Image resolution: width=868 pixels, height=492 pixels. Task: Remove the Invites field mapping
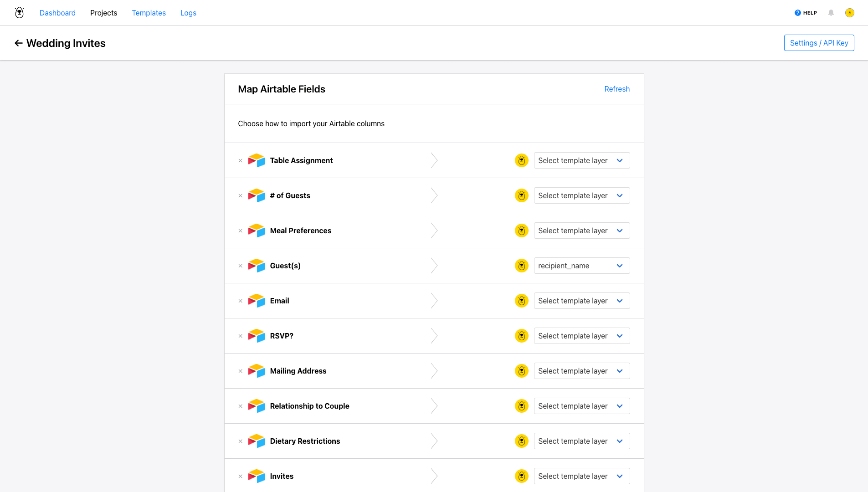tap(240, 476)
